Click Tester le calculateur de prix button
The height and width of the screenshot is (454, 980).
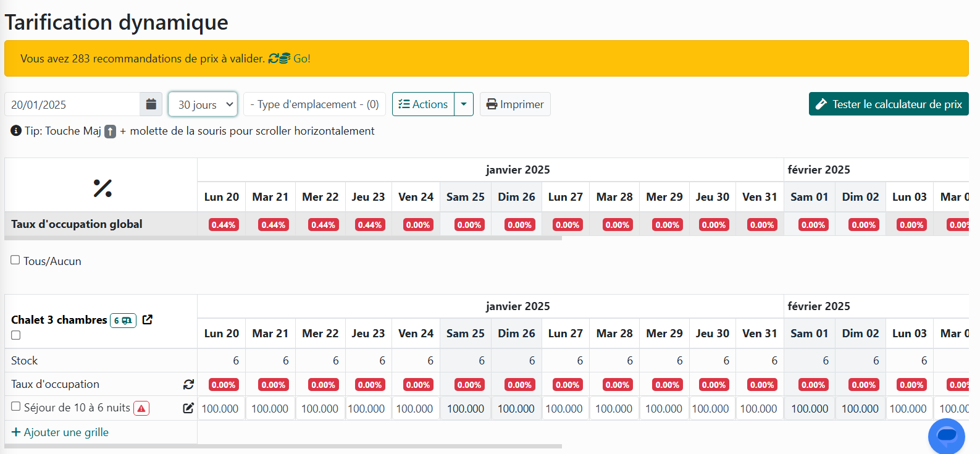[888, 104]
